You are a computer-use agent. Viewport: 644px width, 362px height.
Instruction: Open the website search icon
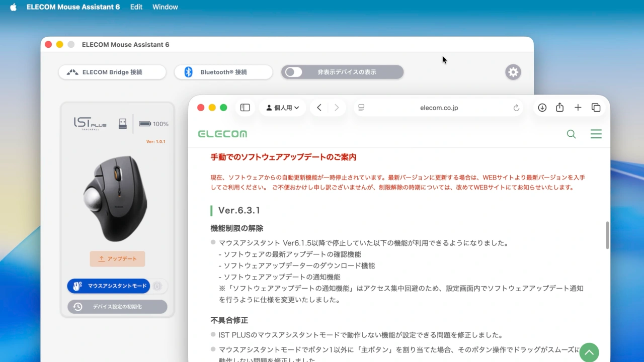pyautogui.click(x=571, y=134)
